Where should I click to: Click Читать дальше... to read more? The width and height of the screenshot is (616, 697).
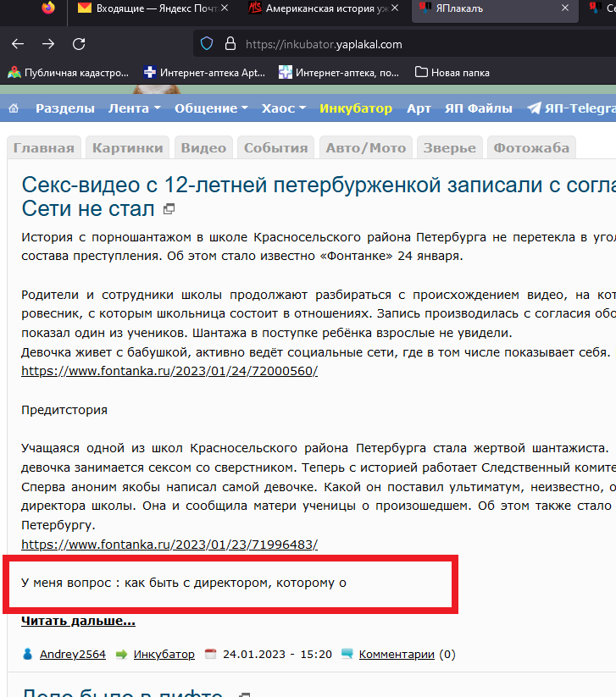78,621
